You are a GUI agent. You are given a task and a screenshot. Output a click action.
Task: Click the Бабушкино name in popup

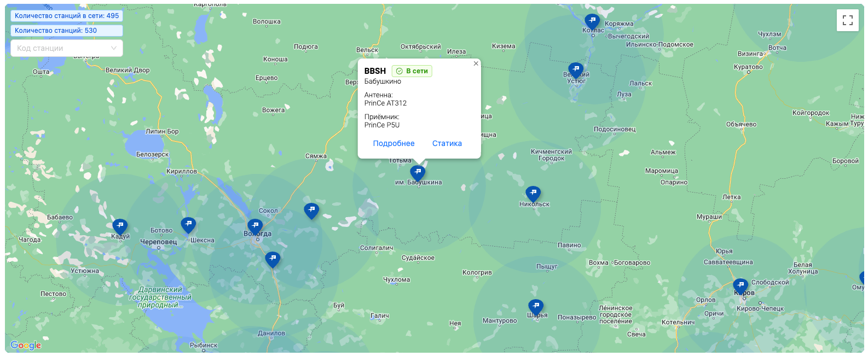383,81
